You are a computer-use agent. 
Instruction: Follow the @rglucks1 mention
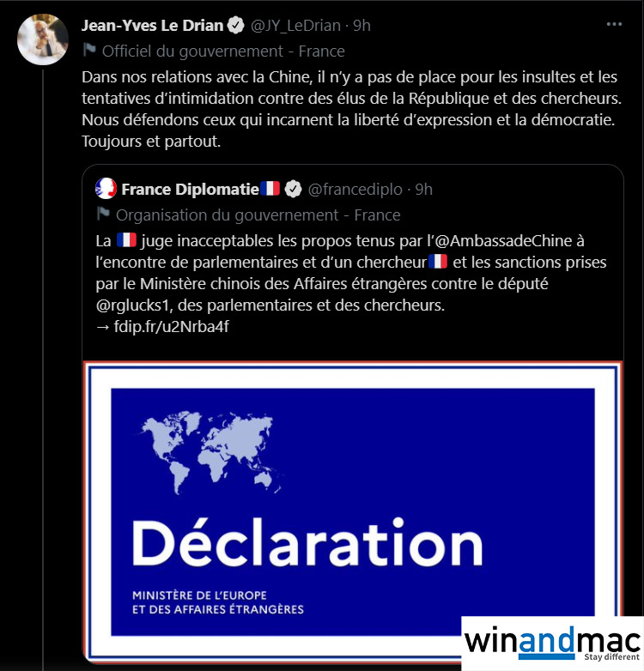(x=135, y=305)
